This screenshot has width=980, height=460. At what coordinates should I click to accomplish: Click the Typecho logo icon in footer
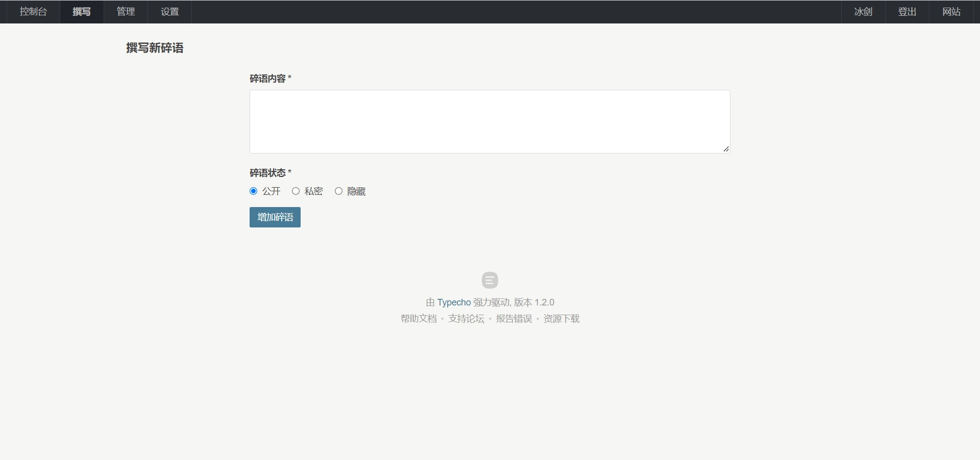pyautogui.click(x=490, y=280)
